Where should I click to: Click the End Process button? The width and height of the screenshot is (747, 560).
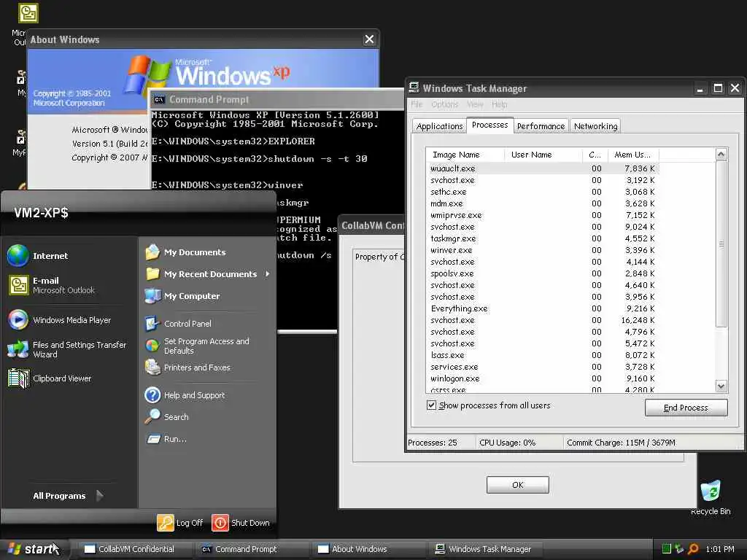pyautogui.click(x=686, y=408)
